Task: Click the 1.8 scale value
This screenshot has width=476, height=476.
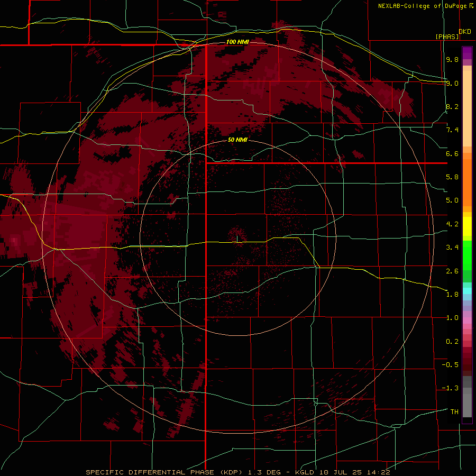Action: 452,295
